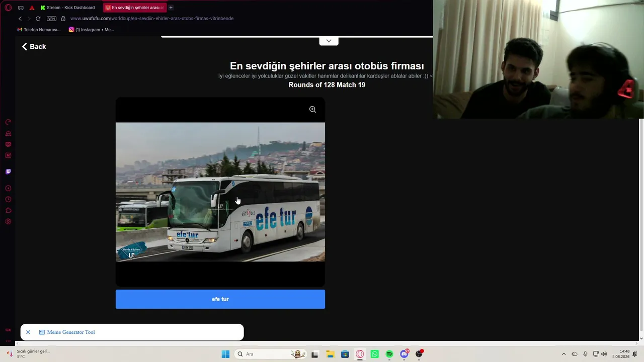The image size is (644, 362).
Task: Expand the collapsed header chevron
Action: [329, 41]
